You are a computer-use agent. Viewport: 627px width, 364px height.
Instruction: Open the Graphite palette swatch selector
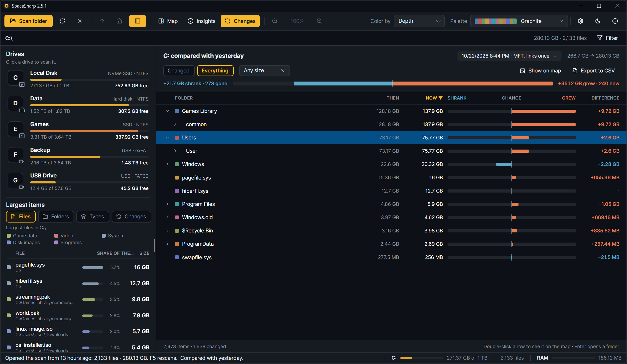pyautogui.click(x=519, y=21)
